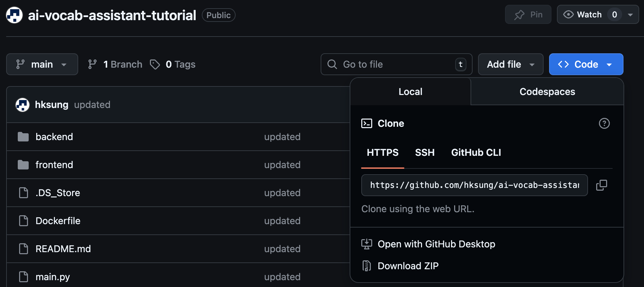This screenshot has height=287, width=644.
Task: Copy the HTTPS clone URL to clipboard
Action: (x=601, y=185)
